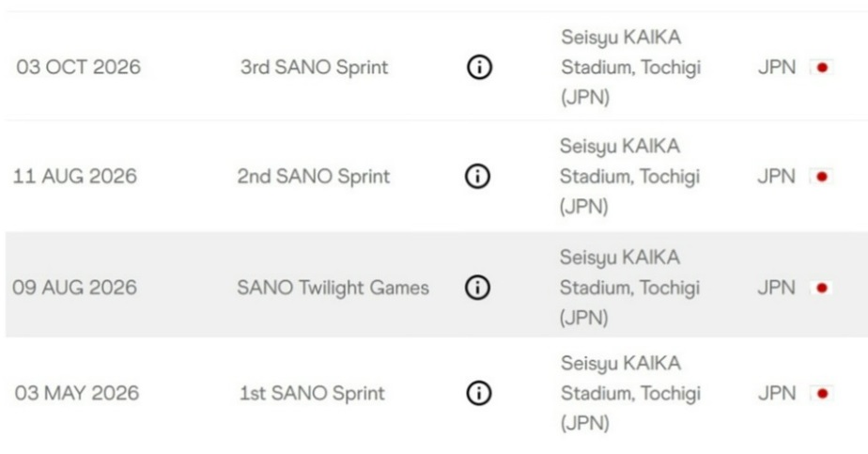868x454 pixels.
Task: Select the SANO Twilight Games event
Action: click(x=333, y=288)
